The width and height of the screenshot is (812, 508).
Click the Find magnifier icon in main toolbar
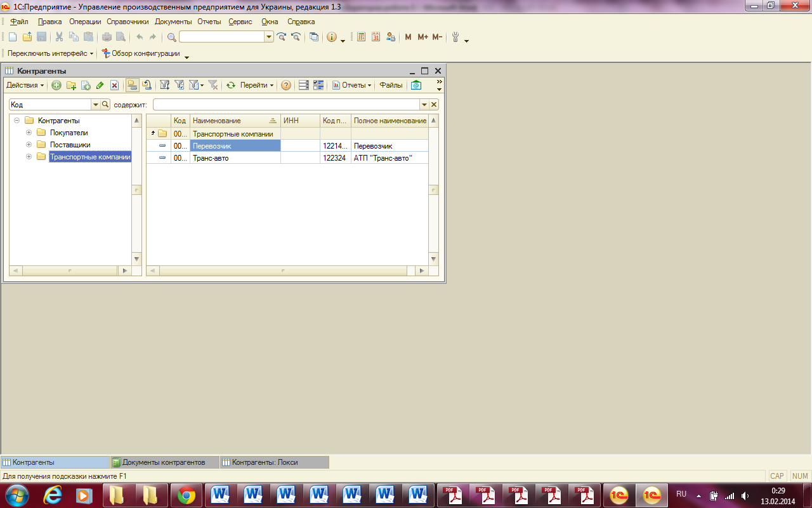click(x=171, y=37)
